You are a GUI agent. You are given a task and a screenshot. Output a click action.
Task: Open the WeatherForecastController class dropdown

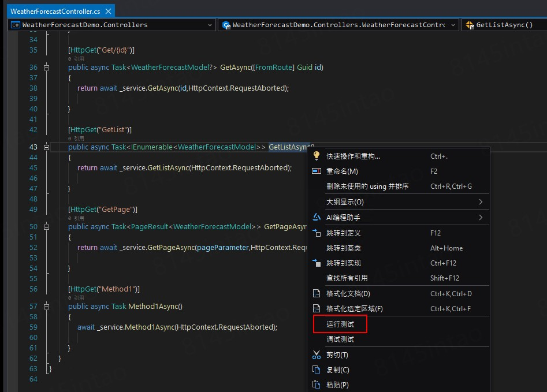point(338,25)
